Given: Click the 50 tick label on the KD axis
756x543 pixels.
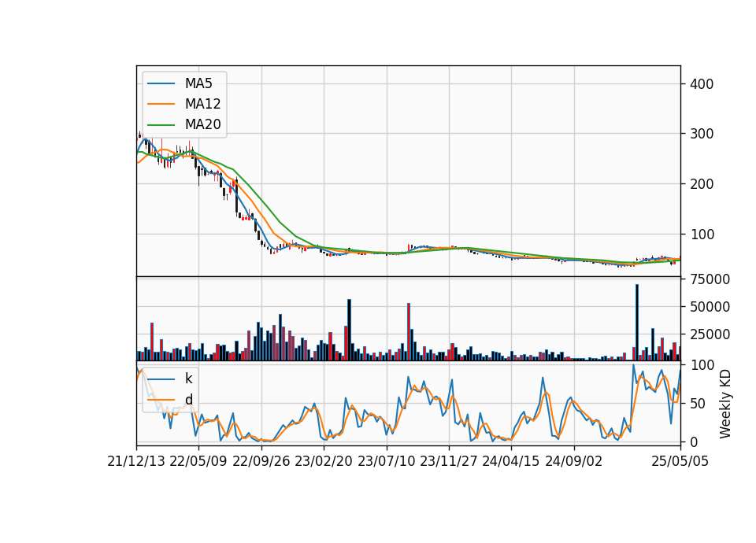Looking at the screenshot, I should (x=698, y=404).
